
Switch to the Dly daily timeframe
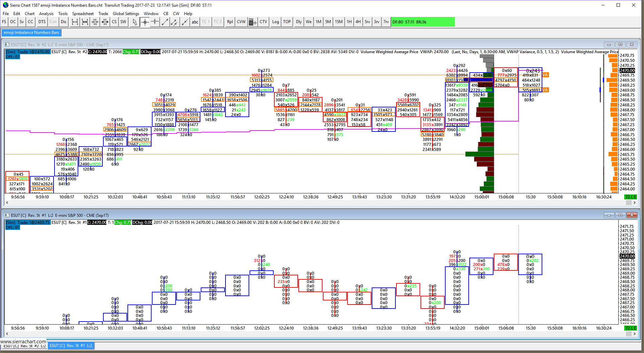tap(299, 22)
